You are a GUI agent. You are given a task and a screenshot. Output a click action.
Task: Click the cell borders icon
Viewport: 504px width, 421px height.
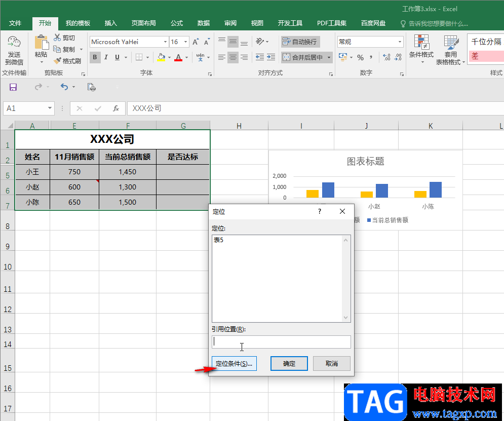(139, 57)
